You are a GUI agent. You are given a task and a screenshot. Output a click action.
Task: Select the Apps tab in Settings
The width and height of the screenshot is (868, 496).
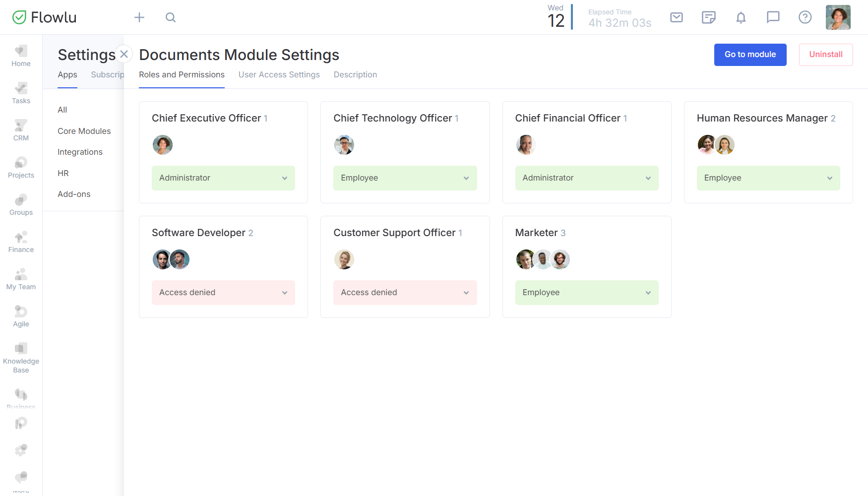point(67,75)
